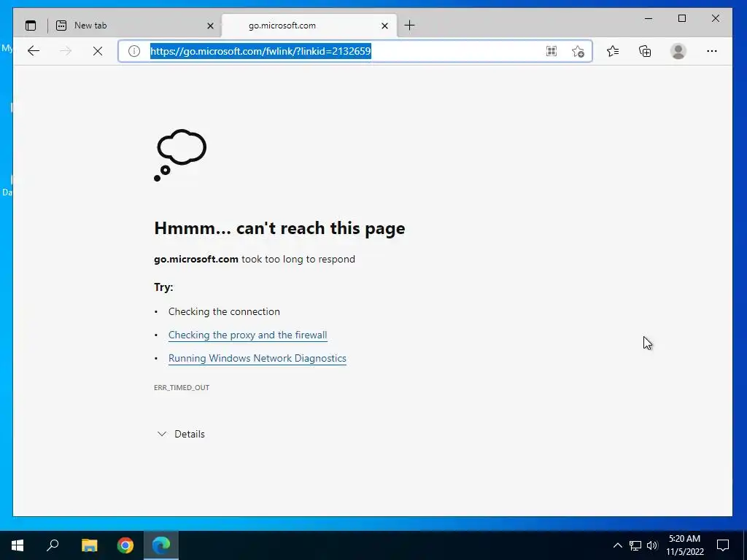Open the volume control tray icon
The image size is (747, 560).
coord(652,545)
